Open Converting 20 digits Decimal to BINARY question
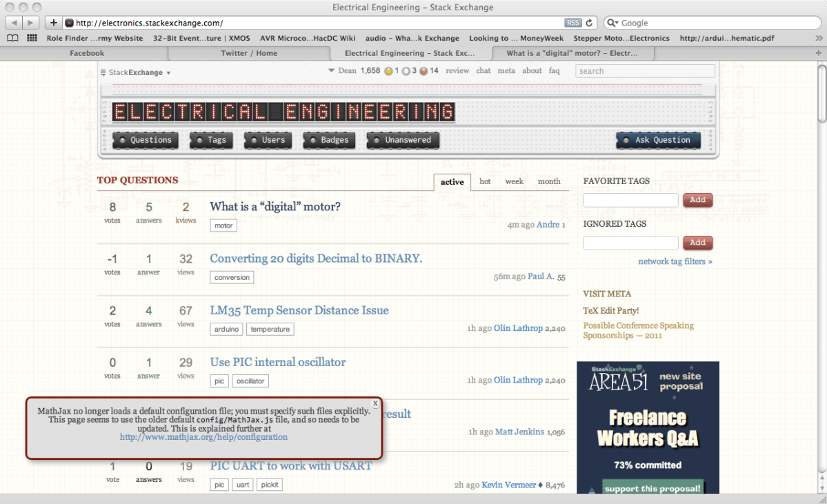Image resolution: width=827 pixels, height=504 pixels. 316,259
